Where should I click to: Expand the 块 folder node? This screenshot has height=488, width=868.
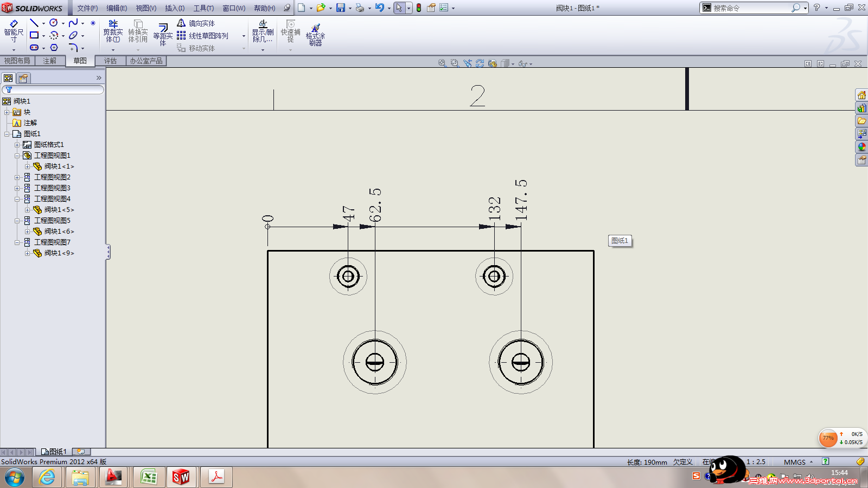7,112
